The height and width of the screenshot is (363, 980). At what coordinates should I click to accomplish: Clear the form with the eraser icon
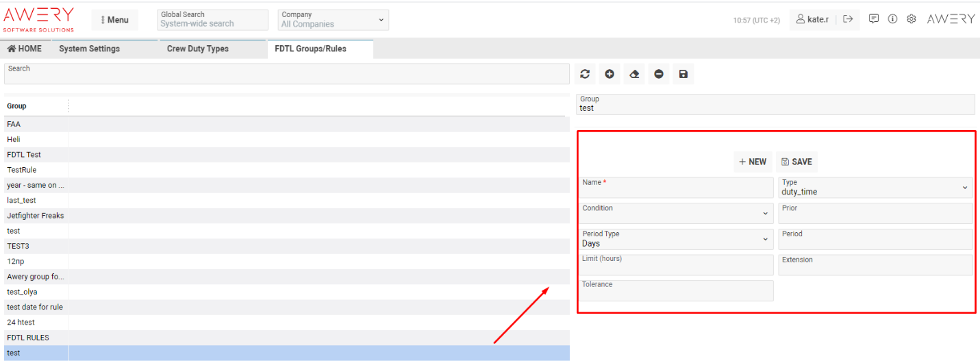(x=634, y=74)
